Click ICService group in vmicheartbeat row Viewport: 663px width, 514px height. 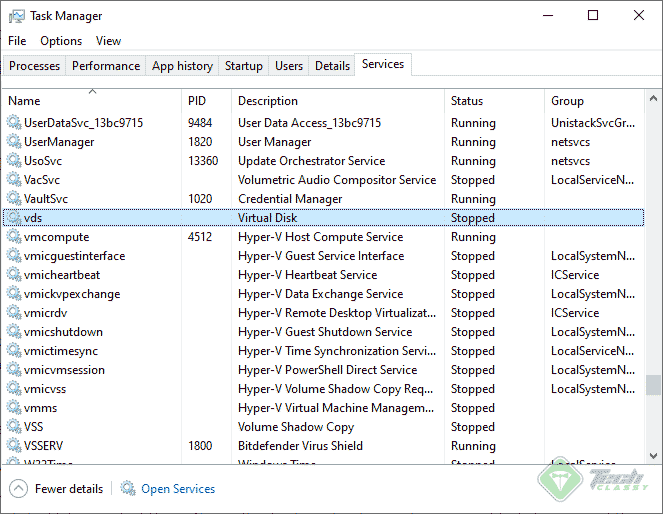575,275
